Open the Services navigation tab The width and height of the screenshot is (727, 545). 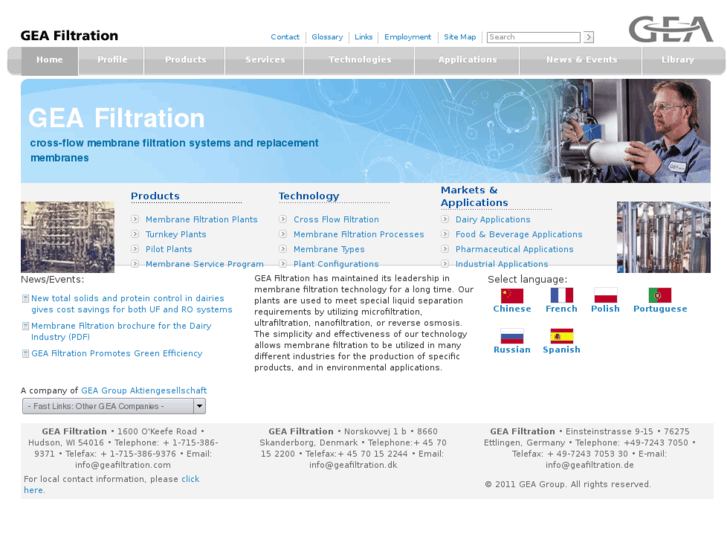tap(265, 60)
